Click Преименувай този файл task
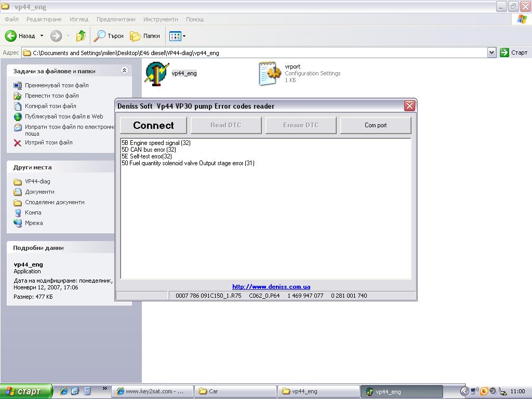Screen dimensions: 532x399 [x=57, y=85]
